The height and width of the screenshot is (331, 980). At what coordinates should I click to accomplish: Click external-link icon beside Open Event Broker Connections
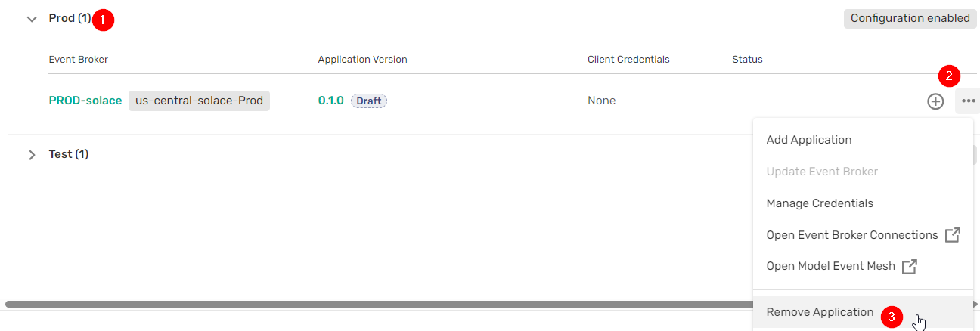tap(952, 235)
